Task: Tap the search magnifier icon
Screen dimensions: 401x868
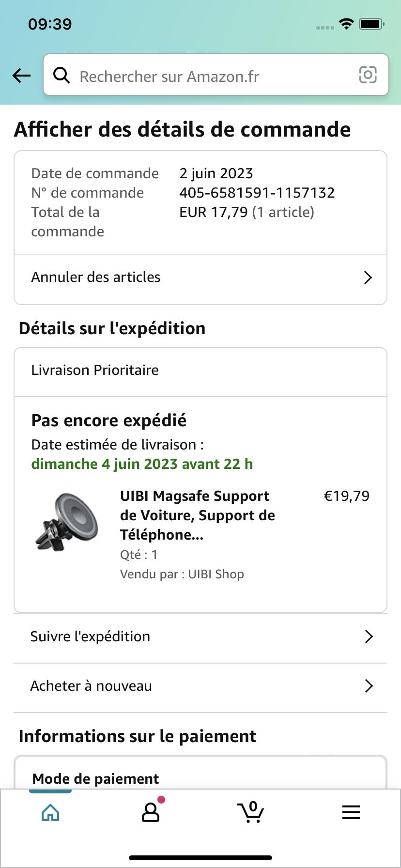Action: pos(62,75)
